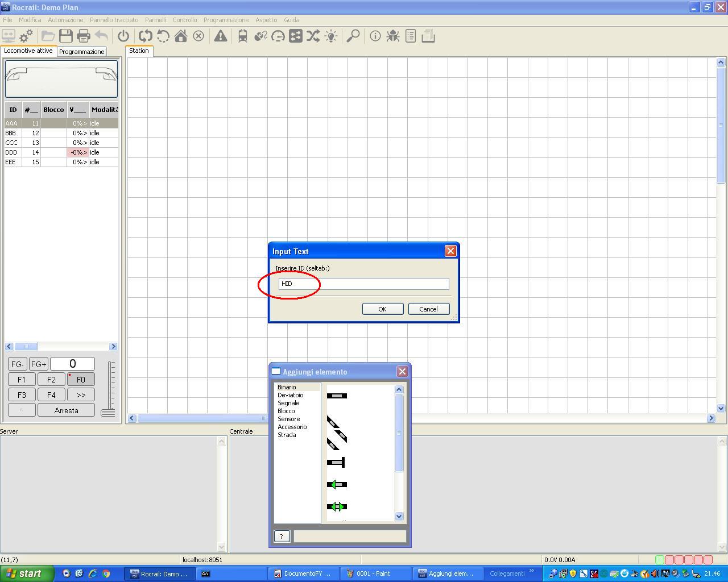Select Segnale in element list
Image resolution: width=728 pixels, height=582 pixels.
(288, 403)
